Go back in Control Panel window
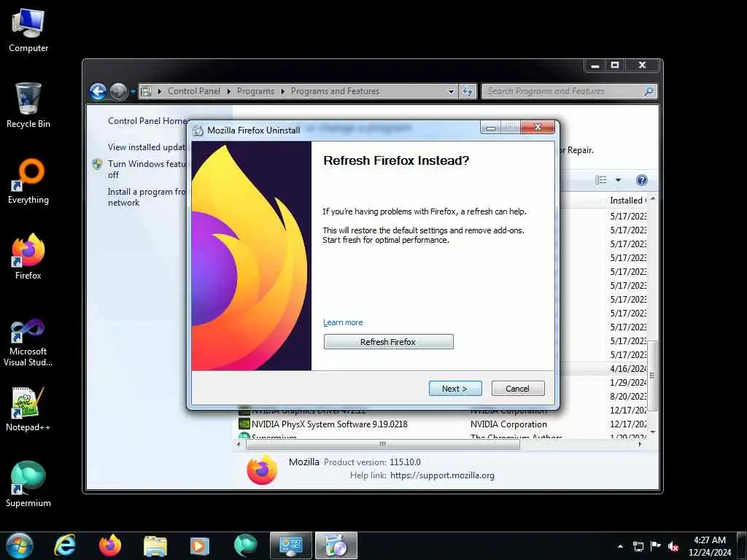Screen dimensions: 747x560 [98, 91]
